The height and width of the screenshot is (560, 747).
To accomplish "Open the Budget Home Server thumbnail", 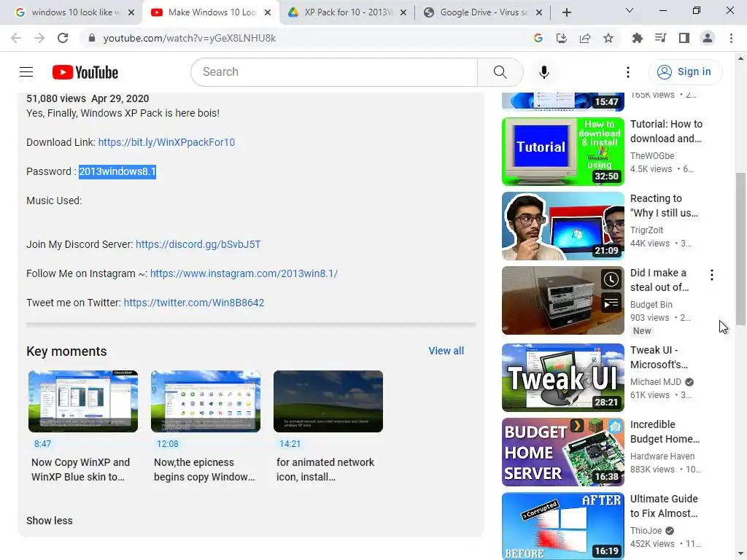I will coord(563,452).
